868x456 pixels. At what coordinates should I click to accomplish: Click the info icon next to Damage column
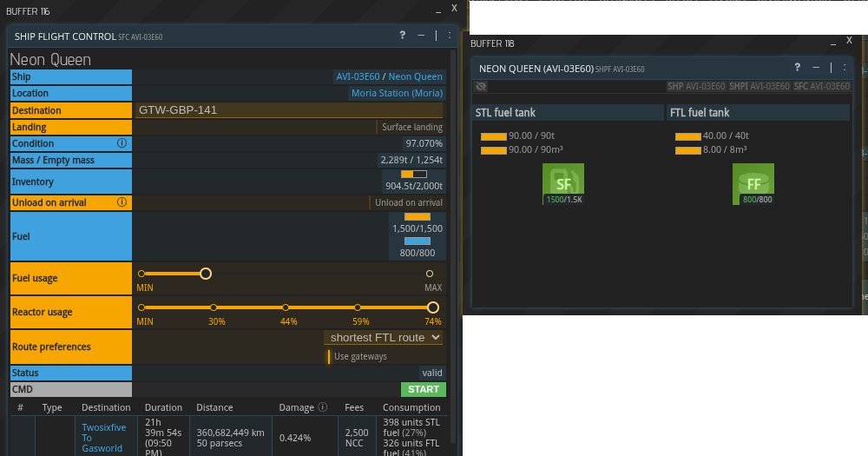click(322, 407)
